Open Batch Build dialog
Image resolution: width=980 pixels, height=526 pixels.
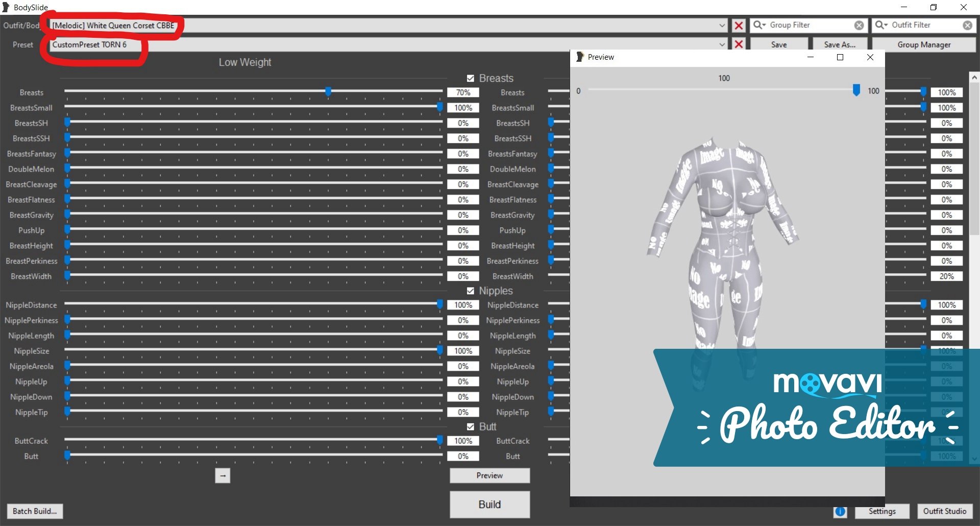[35, 511]
